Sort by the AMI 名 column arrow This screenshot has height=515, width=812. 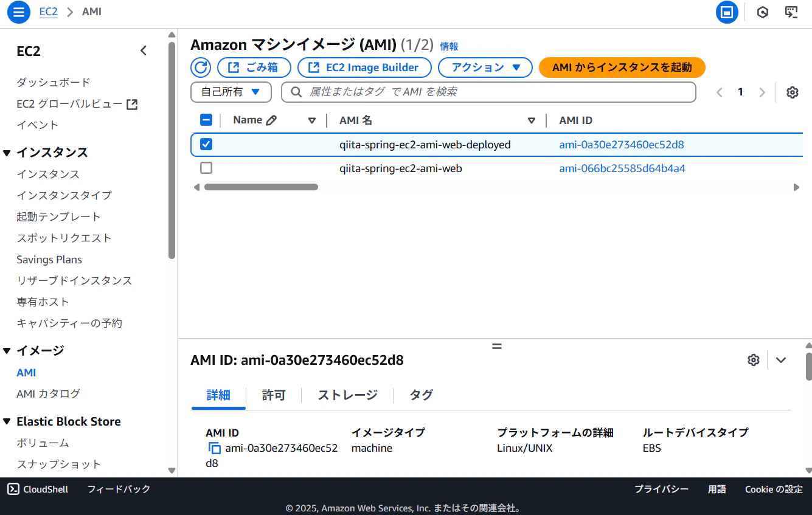pos(532,121)
